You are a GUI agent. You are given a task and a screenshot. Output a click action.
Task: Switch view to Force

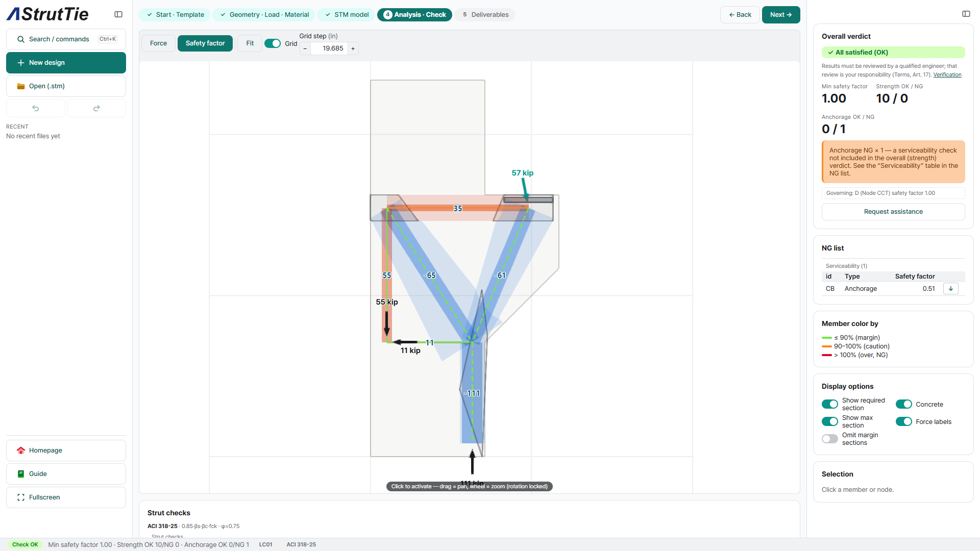tap(158, 43)
